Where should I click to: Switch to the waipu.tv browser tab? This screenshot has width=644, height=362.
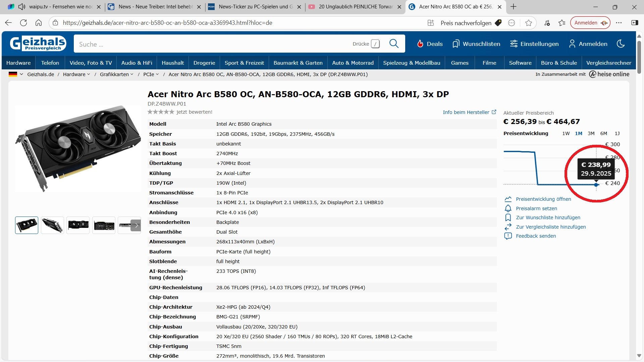point(60,7)
